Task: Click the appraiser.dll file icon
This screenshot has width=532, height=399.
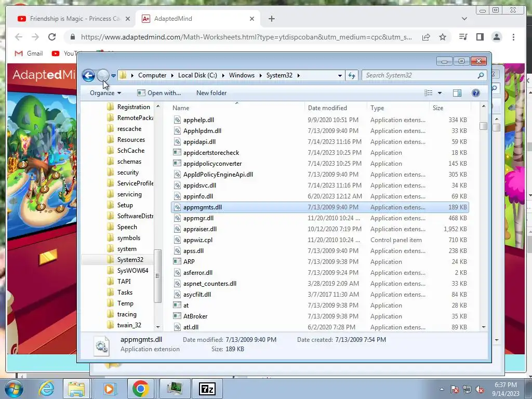Action: pyautogui.click(x=177, y=229)
